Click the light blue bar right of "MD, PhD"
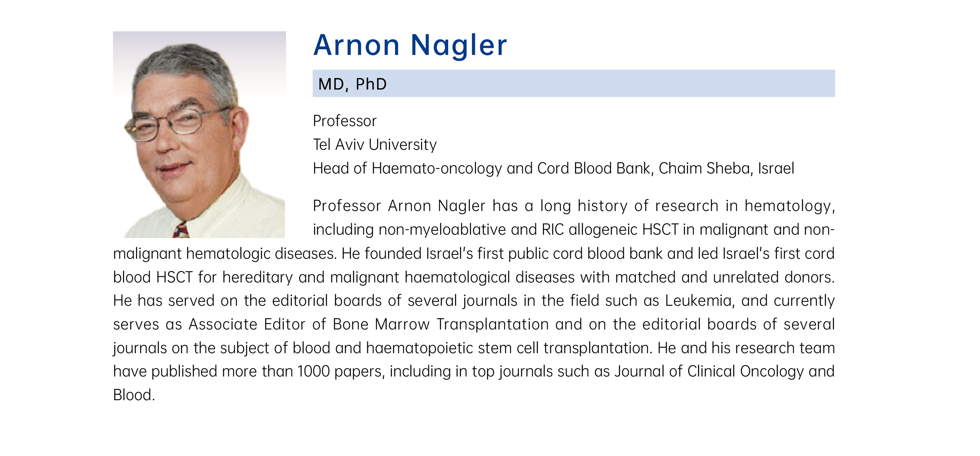 [x=611, y=83]
